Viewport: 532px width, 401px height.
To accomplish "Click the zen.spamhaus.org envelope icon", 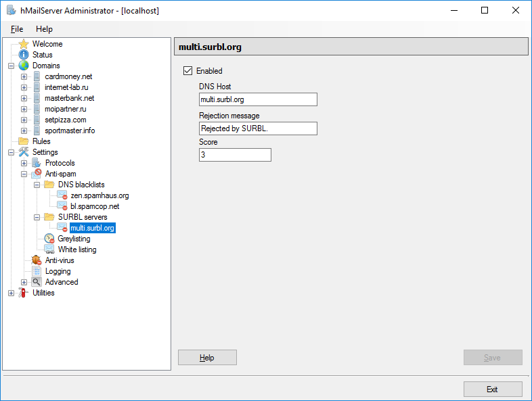I will [62, 195].
